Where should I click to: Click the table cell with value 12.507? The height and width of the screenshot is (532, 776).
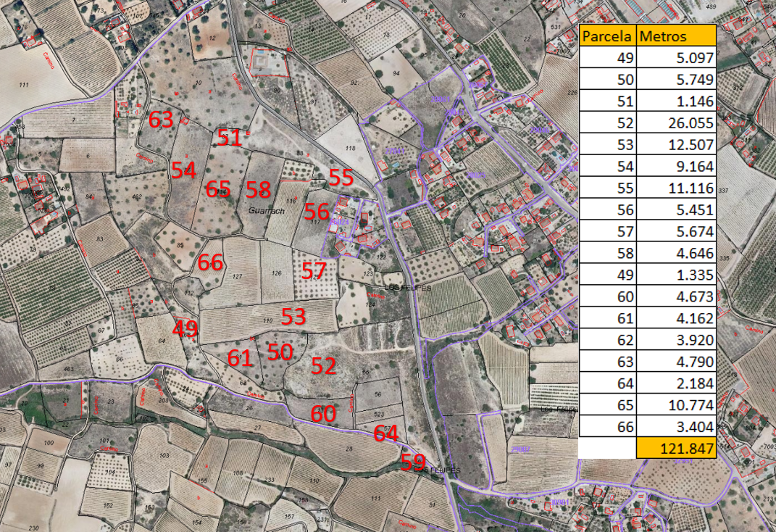676,145
